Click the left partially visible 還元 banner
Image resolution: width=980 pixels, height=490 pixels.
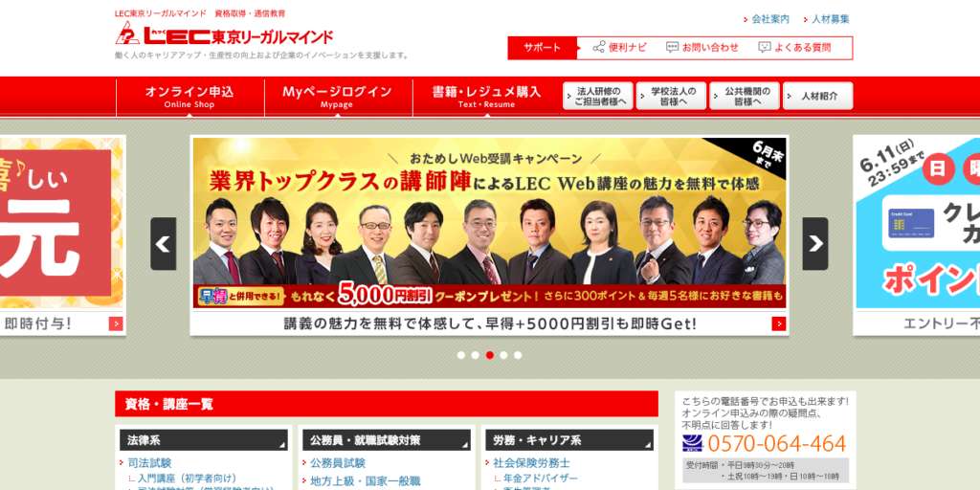[x=62, y=223]
